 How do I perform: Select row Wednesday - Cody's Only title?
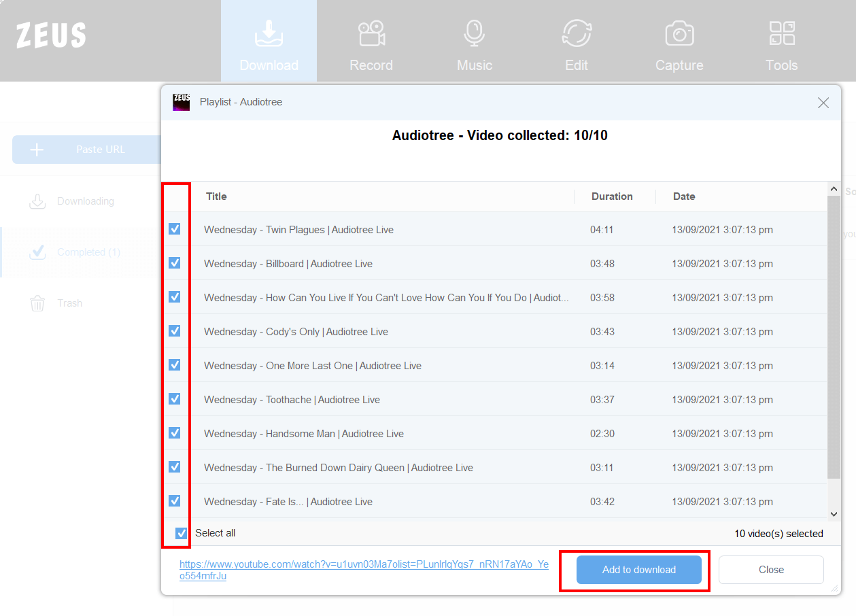[x=296, y=332]
